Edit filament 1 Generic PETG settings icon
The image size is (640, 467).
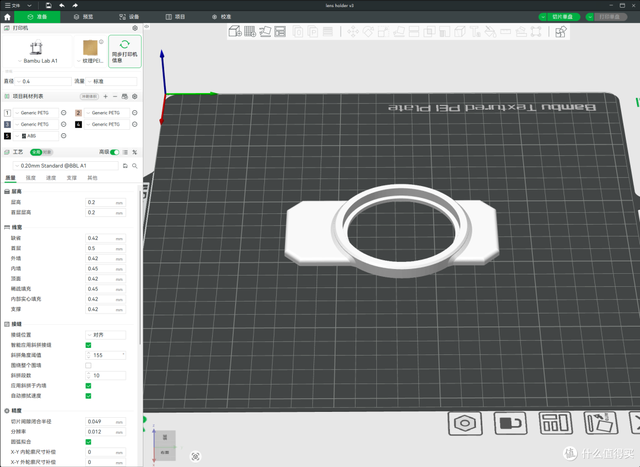pos(64,113)
